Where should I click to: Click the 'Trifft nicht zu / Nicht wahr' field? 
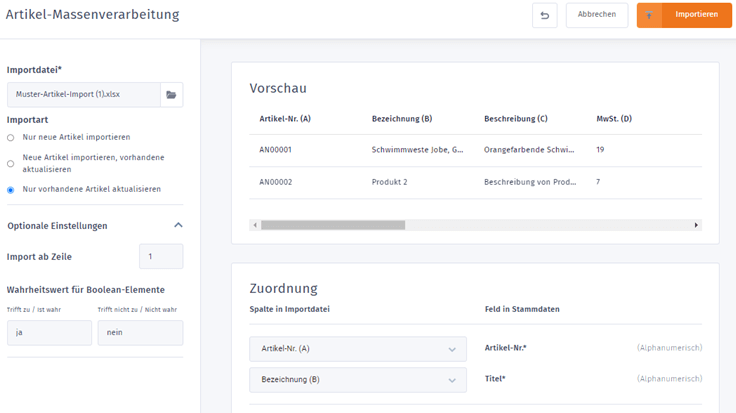[x=140, y=333]
